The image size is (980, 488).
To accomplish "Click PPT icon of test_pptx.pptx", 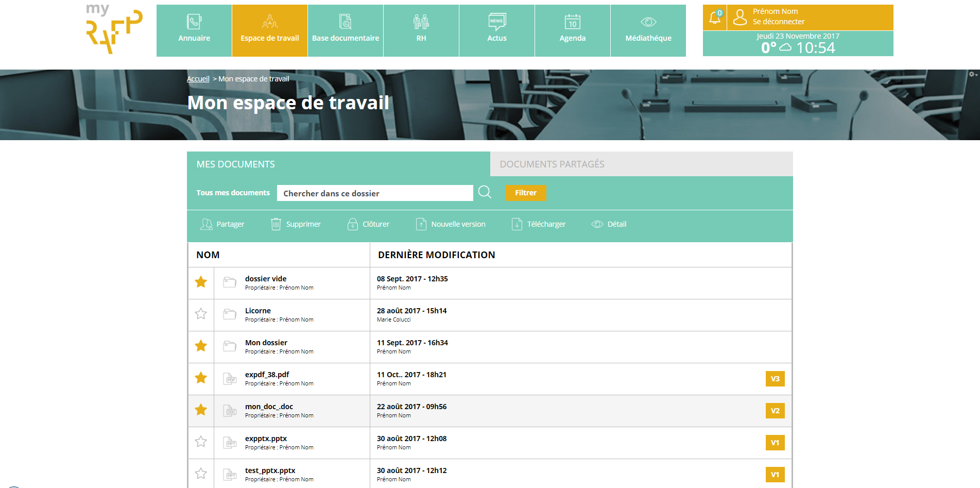I will point(230,475).
